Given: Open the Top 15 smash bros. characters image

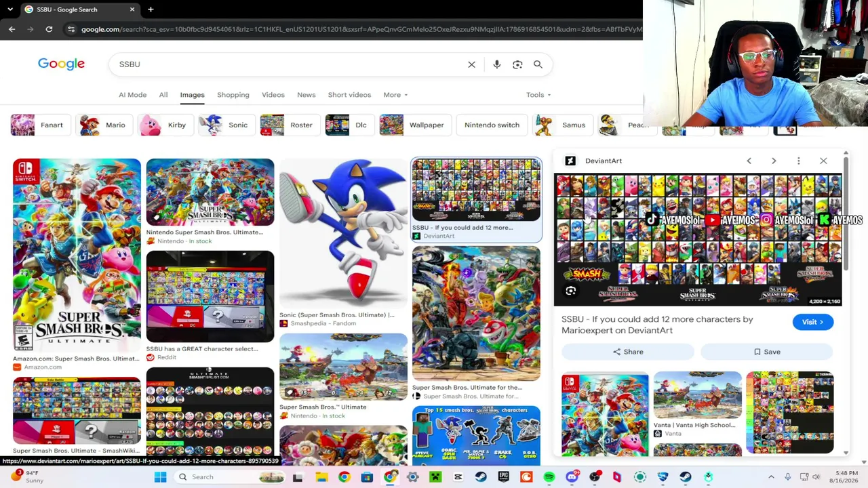Looking at the screenshot, I should coord(476,435).
